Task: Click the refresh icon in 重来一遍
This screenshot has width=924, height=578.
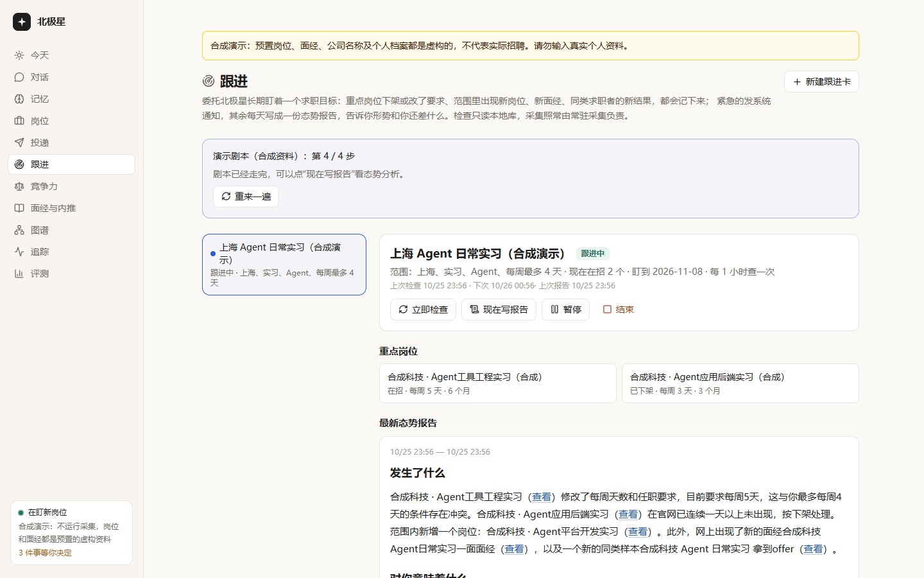Action: [226, 197]
